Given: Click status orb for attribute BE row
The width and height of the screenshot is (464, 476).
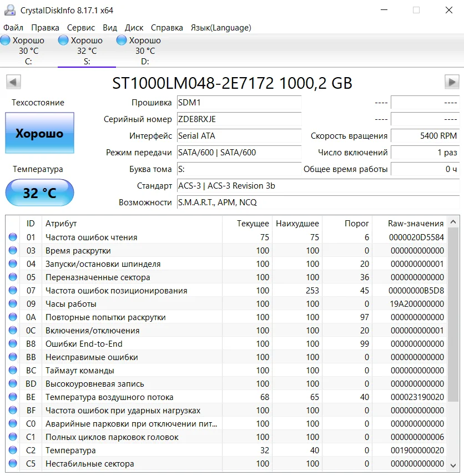Looking at the screenshot, I should (13, 397).
